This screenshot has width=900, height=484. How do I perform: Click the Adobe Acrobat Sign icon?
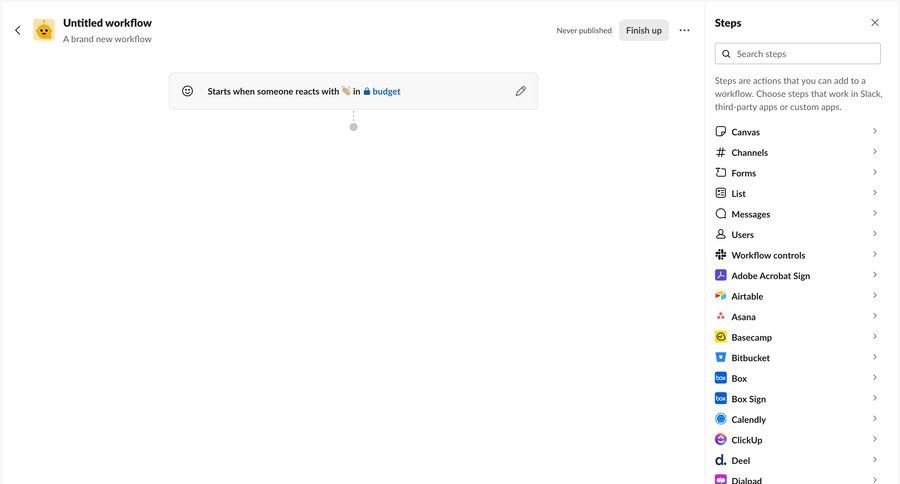point(721,275)
